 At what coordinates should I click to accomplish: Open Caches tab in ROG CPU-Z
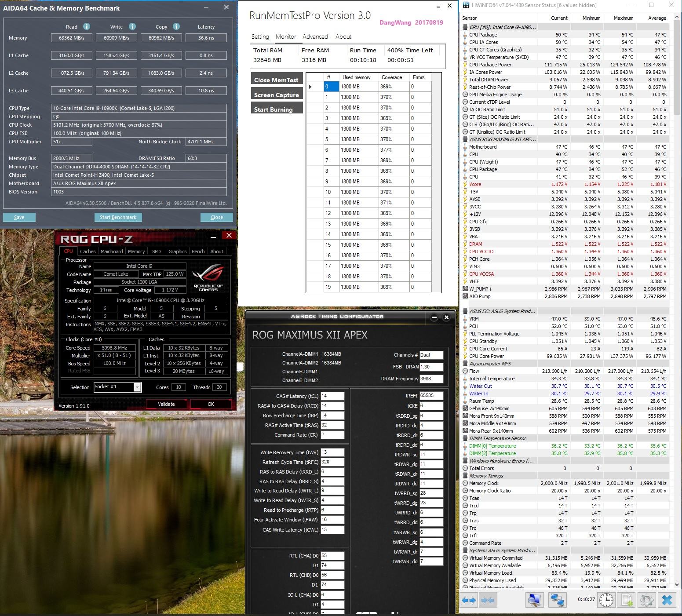(88, 252)
